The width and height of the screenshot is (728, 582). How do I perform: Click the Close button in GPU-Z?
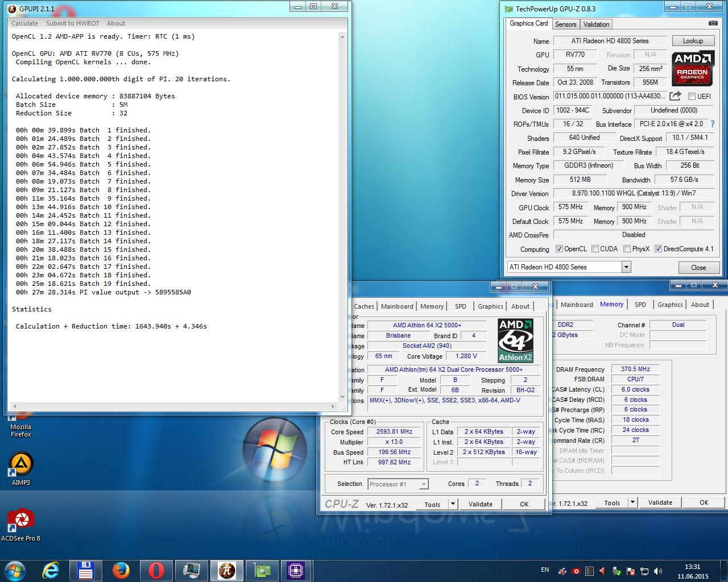698,268
